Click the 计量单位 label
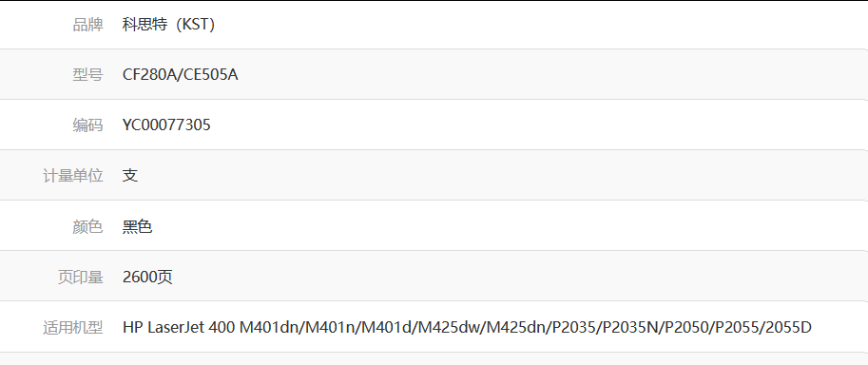The width and height of the screenshot is (868, 365). (73, 176)
